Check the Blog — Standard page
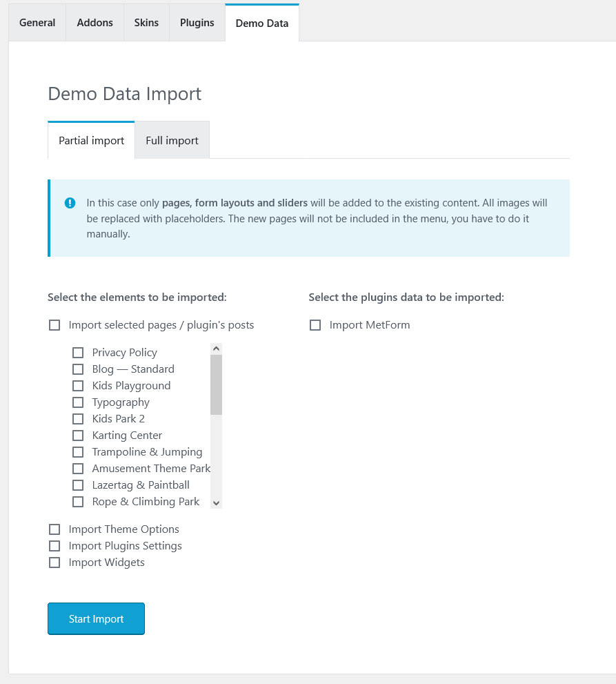Image resolution: width=616 pixels, height=684 pixels. pyautogui.click(x=78, y=369)
